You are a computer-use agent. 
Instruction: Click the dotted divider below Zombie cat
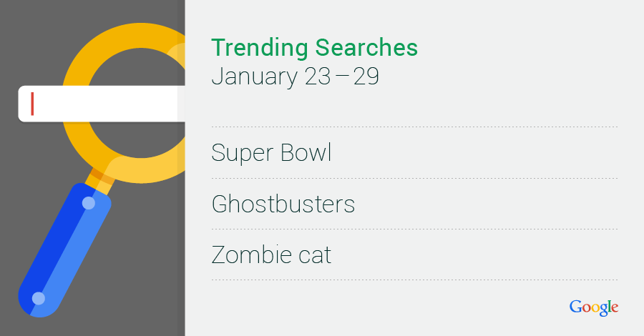pos(414,280)
